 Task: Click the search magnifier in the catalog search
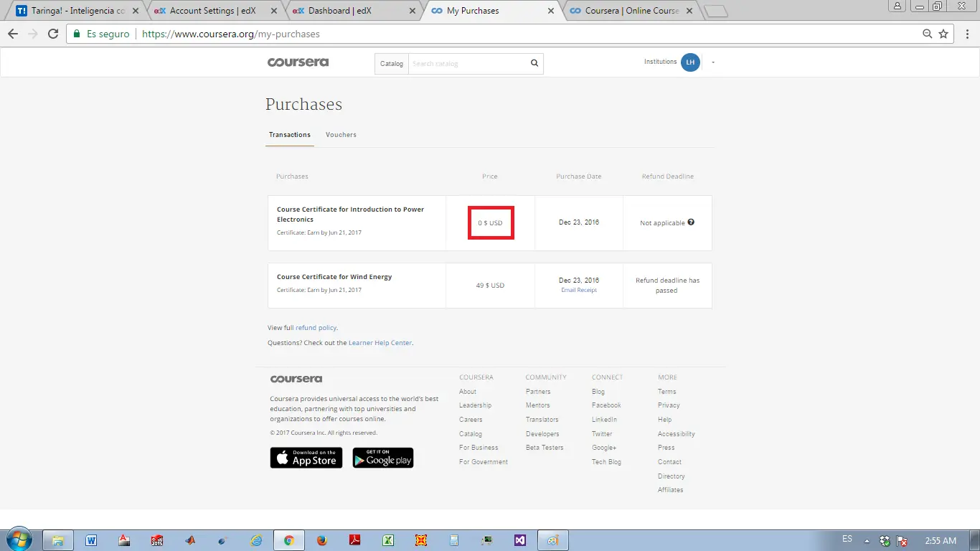pos(534,63)
